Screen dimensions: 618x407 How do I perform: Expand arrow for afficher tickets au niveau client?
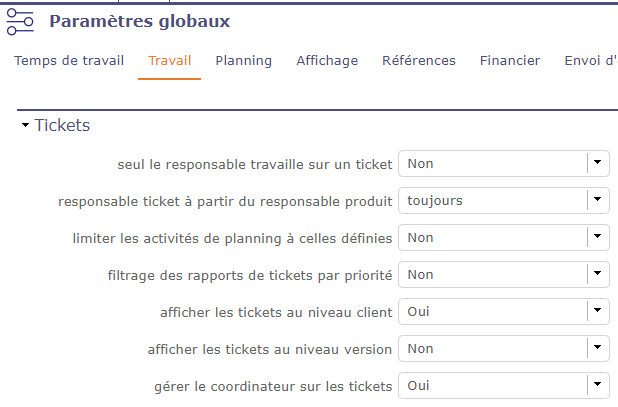(597, 311)
